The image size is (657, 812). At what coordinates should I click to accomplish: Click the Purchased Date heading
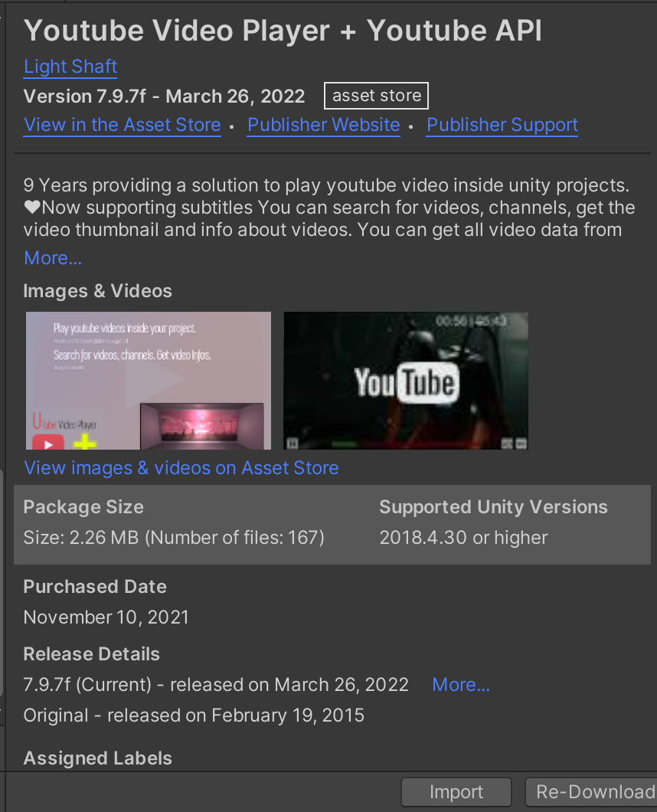click(x=95, y=587)
